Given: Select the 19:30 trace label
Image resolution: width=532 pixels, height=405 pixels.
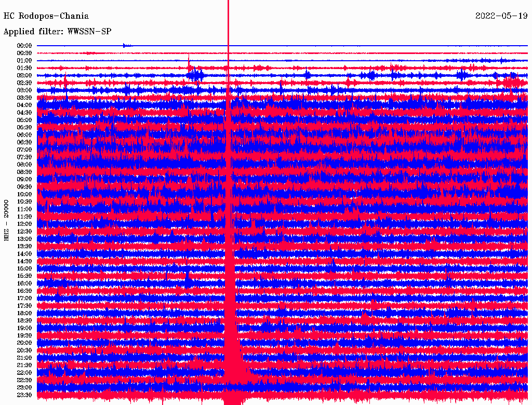Looking at the screenshot, I should [x=24, y=335].
